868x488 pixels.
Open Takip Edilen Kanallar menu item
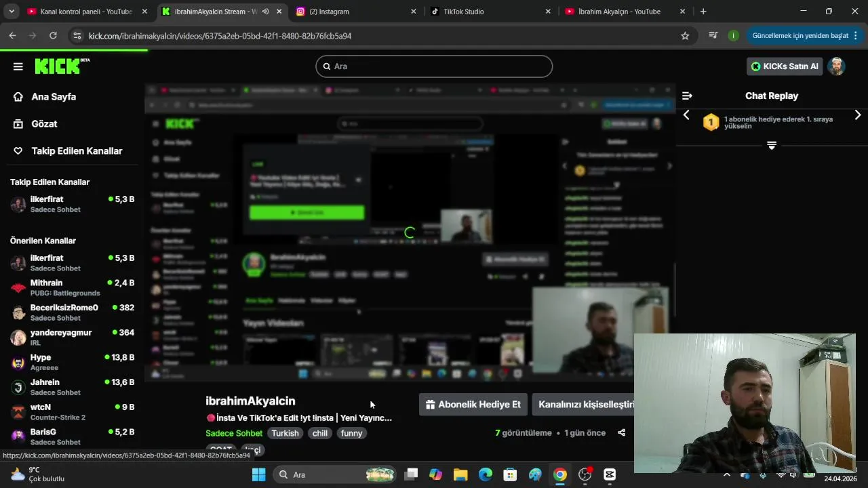click(x=77, y=151)
